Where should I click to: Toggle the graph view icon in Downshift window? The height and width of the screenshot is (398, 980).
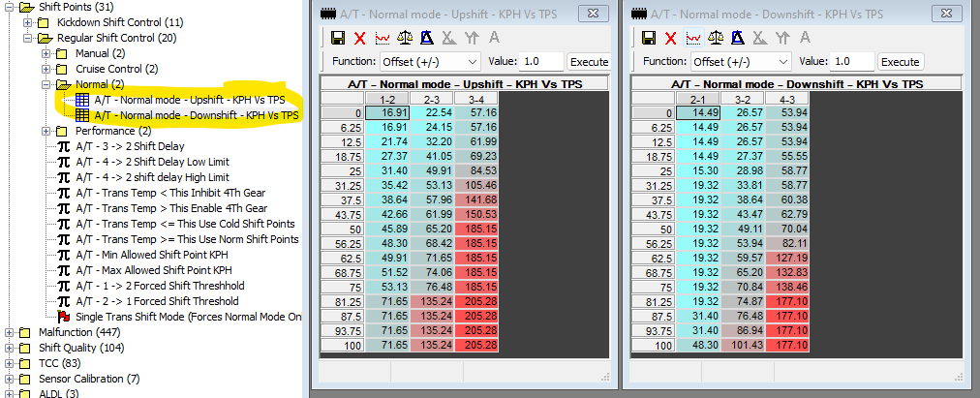pos(693,39)
